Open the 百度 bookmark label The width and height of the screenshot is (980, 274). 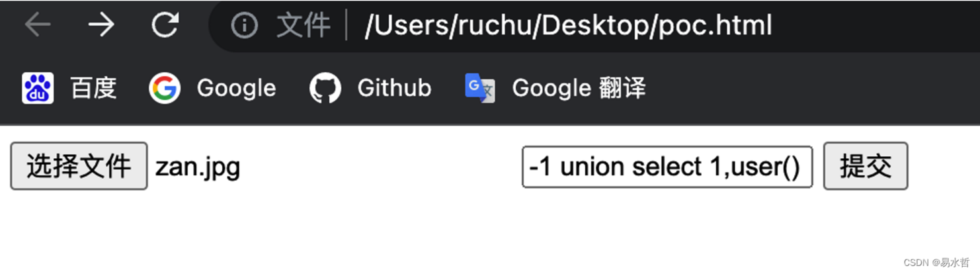point(93,88)
